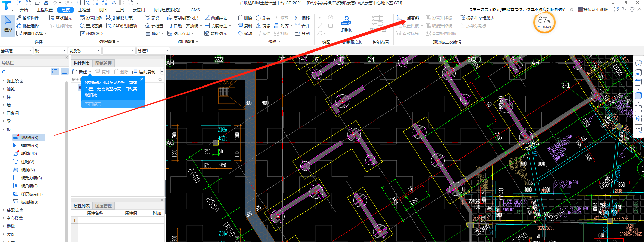
Task: Open 查找图元 search tool
Action: tap(61, 18)
